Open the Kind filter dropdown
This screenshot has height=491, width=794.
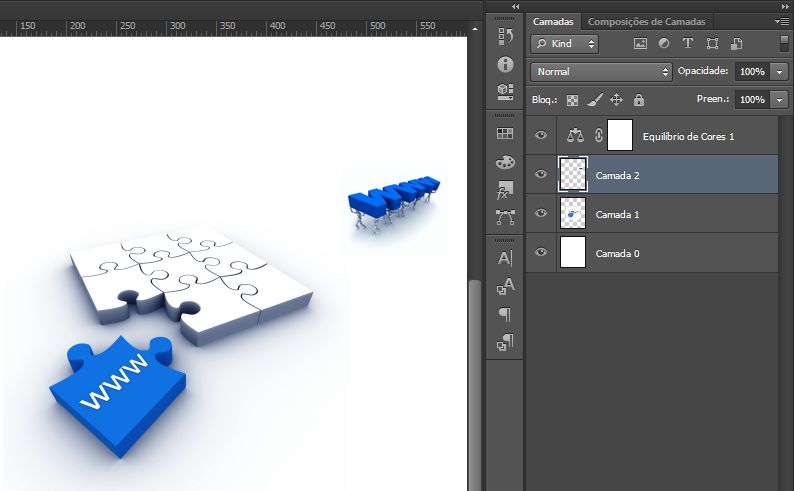coord(565,44)
